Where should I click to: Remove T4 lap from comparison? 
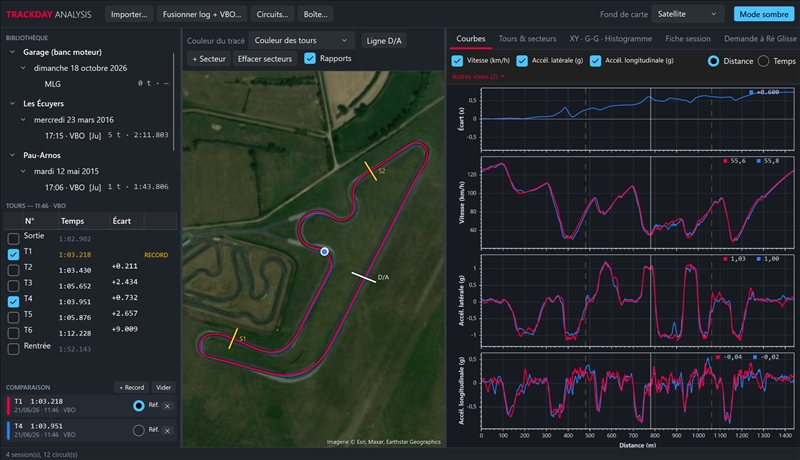pos(167,431)
